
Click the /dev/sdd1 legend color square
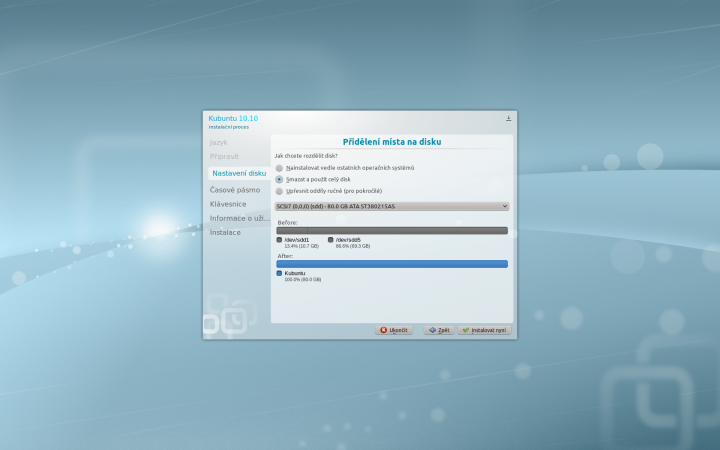pyautogui.click(x=279, y=240)
